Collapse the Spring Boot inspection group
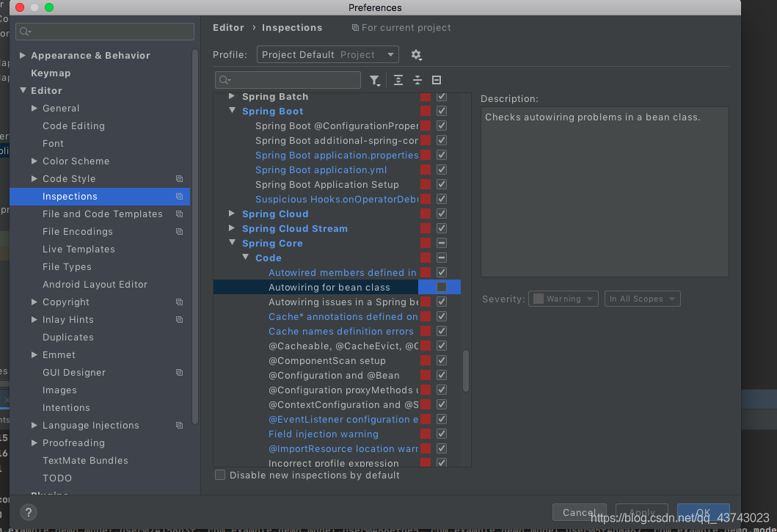Image resolution: width=777 pixels, height=532 pixels. tap(233, 111)
